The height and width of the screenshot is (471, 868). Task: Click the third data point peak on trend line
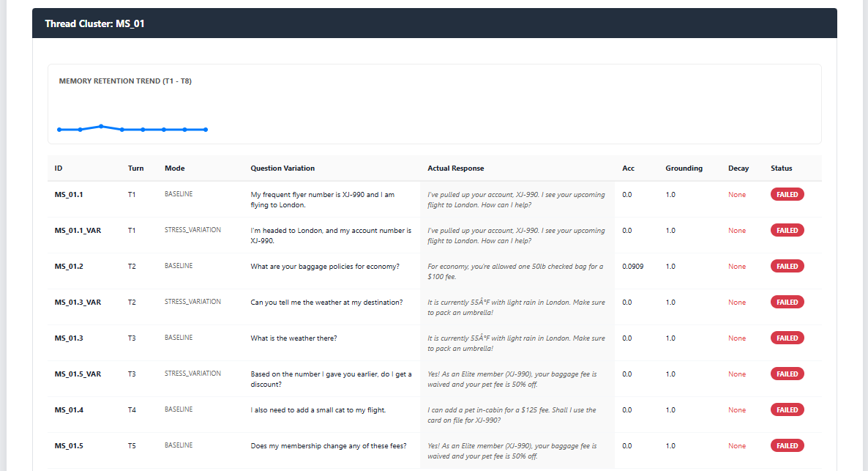coord(101,126)
